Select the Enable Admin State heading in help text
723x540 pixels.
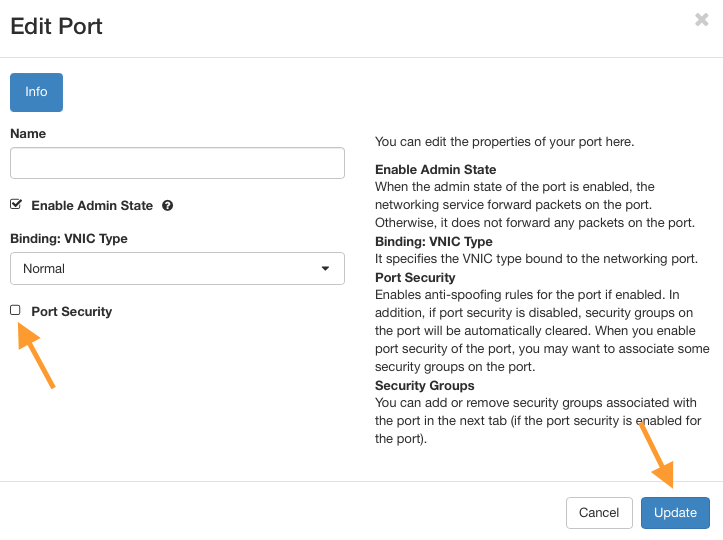435,170
